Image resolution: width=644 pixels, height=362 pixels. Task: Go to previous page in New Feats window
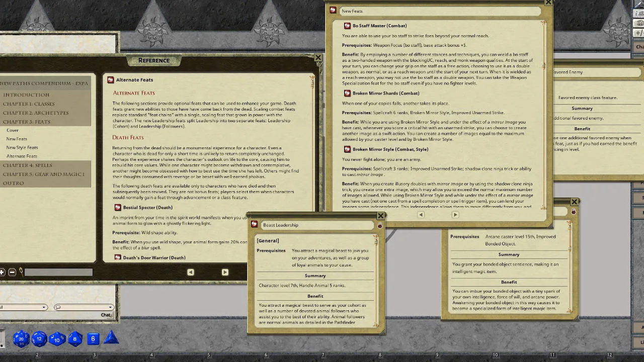tap(421, 215)
